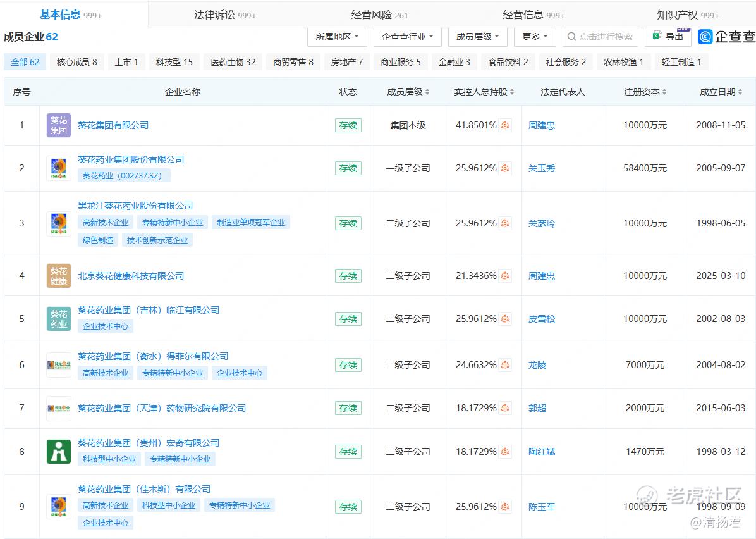756x539 pixels.
Task: Click the Excel export icon
Action: (657, 36)
